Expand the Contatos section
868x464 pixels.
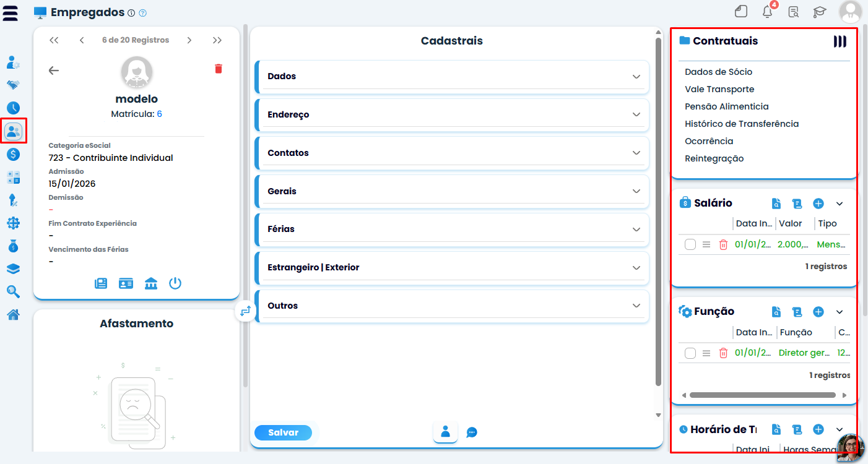click(x=452, y=153)
